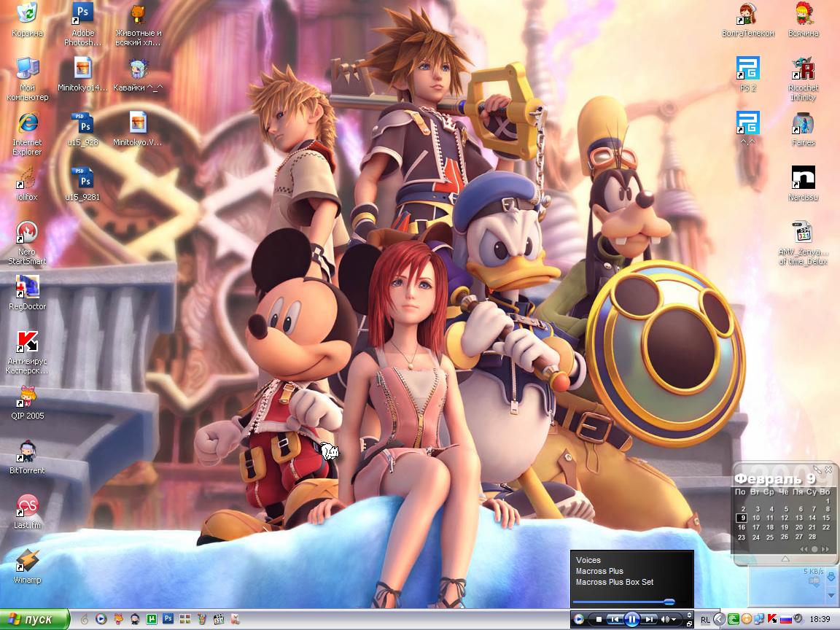
Task: Open the Всячина folder icon
Action: [804, 20]
